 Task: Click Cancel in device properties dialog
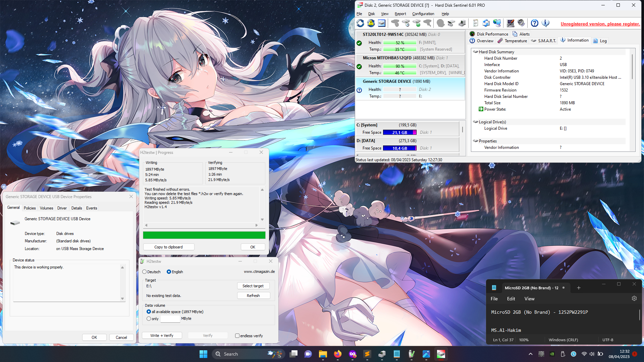tap(121, 338)
